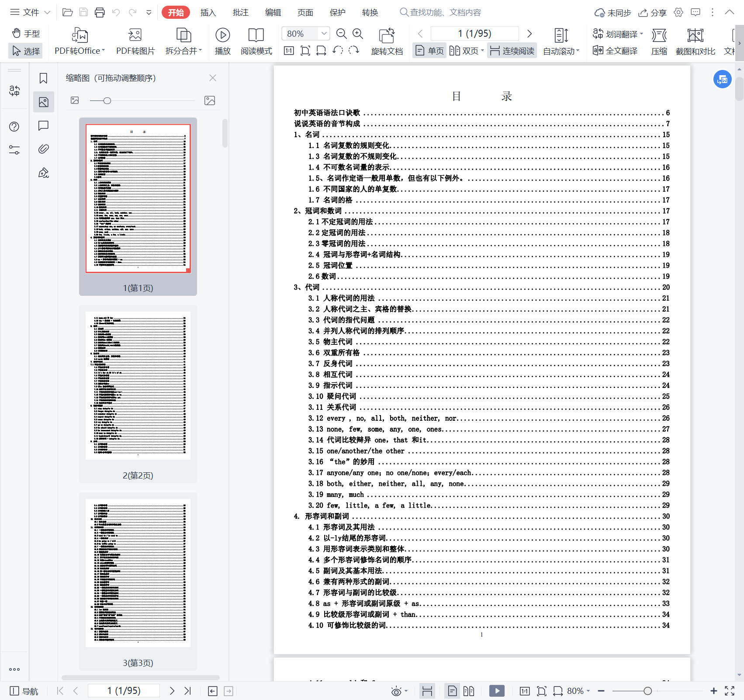The height and width of the screenshot is (700, 744).
Task: Toggle 连续阅读 continuous reading
Action: (x=512, y=51)
